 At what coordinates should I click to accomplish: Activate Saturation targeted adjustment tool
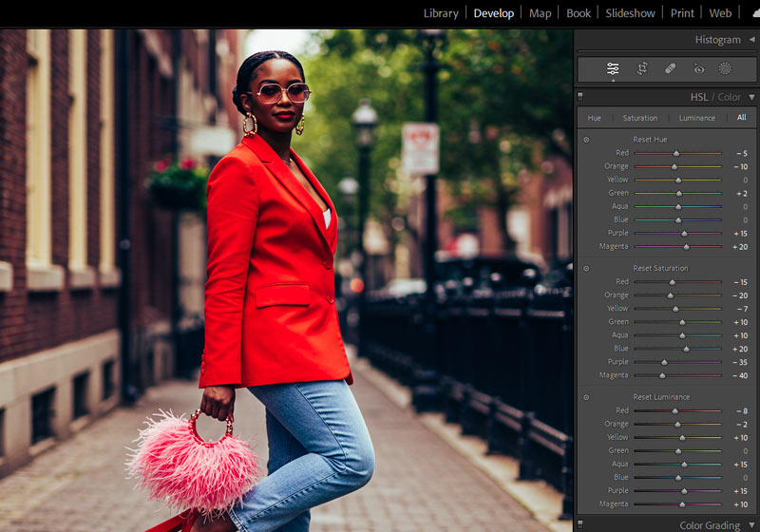pyautogui.click(x=586, y=269)
